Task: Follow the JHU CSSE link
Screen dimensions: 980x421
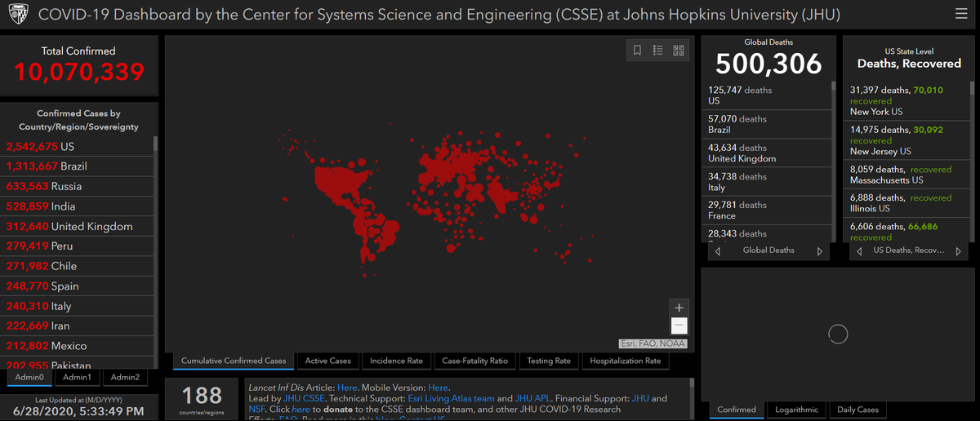Action: click(304, 398)
